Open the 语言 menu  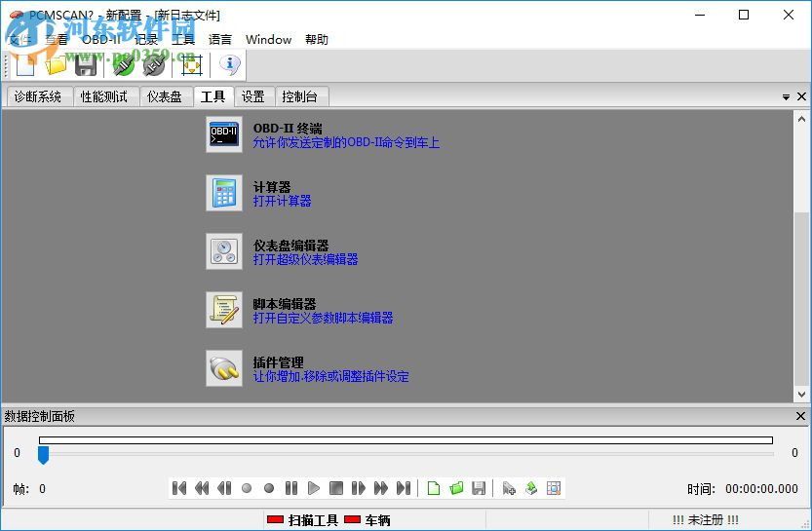click(x=220, y=39)
